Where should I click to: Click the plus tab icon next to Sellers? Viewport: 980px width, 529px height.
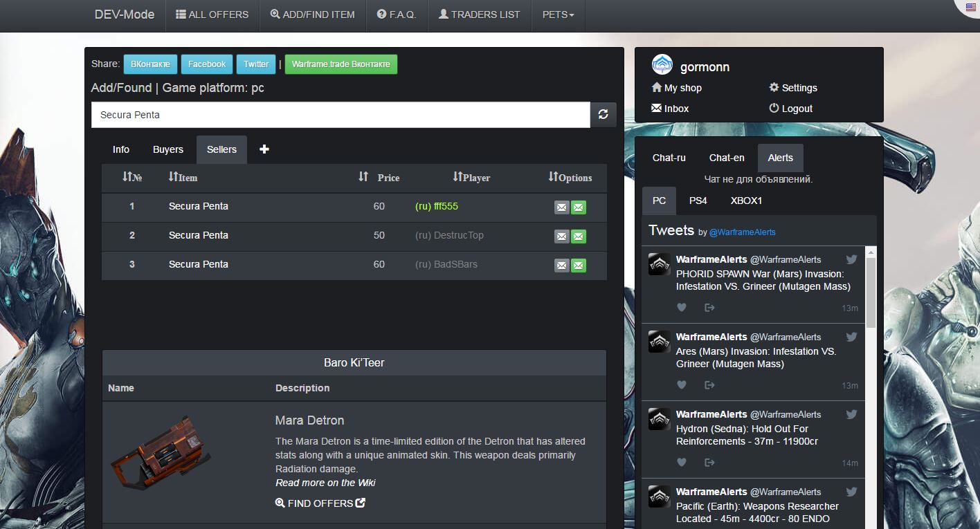pos(264,149)
